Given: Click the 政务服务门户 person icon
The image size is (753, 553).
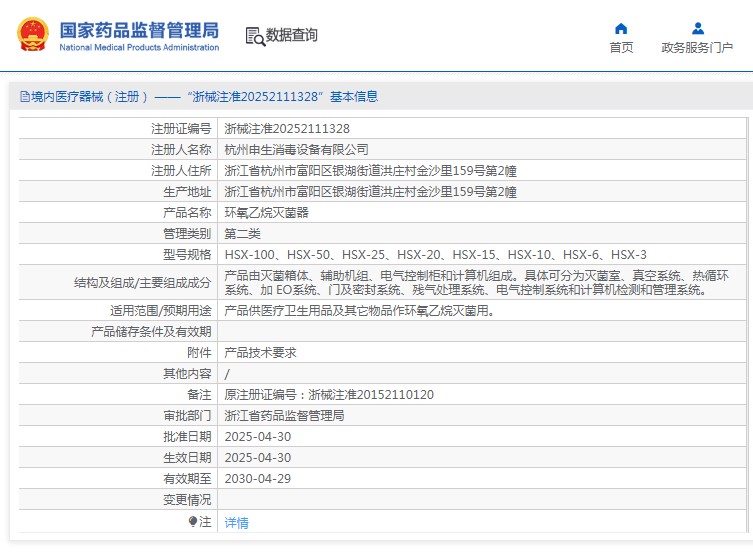Looking at the screenshot, I should [x=697, y=28].
